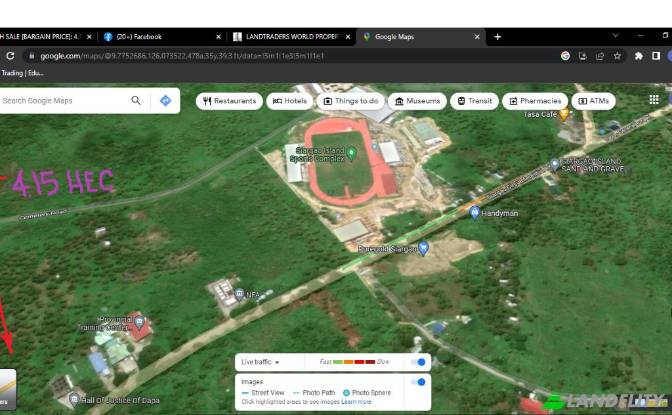672x415 pixels.
Task: Open the browser extensions puzzle icon
Action: [638, 56]
